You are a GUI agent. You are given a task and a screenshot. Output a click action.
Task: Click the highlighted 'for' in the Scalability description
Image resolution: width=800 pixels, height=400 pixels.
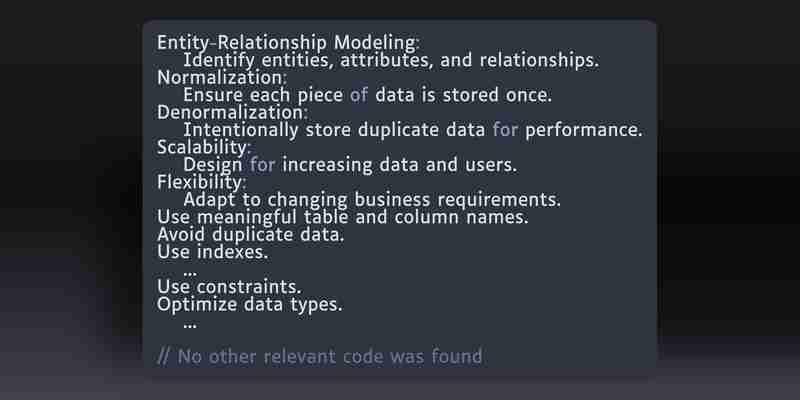[x=262, y=165]
